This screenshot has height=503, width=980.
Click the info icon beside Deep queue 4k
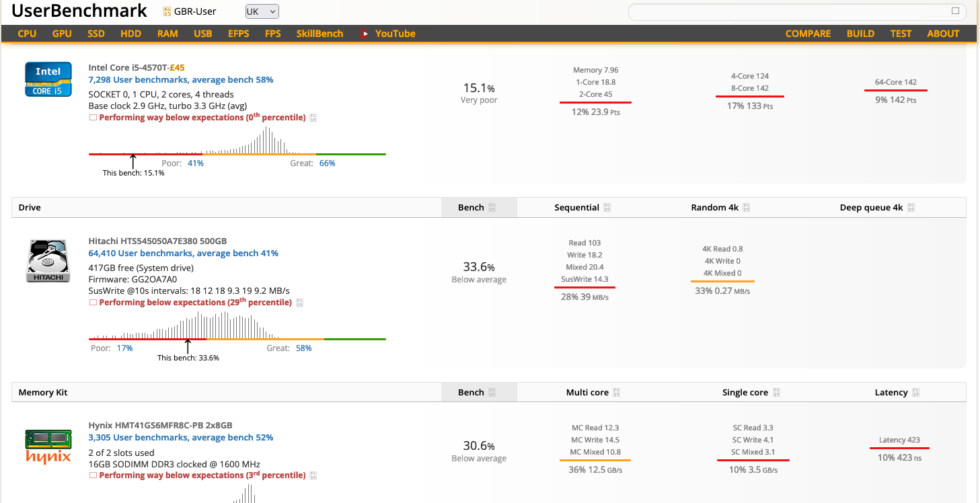click(911, 208)
